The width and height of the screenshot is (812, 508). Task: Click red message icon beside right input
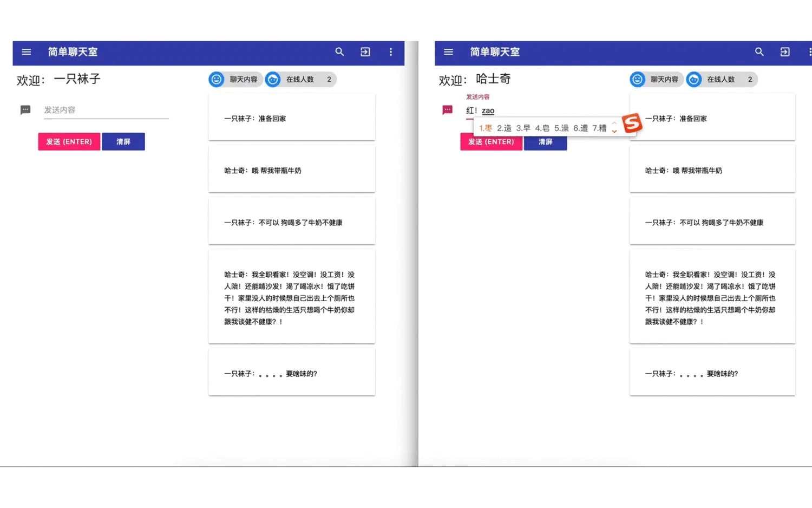pos(447,110)
